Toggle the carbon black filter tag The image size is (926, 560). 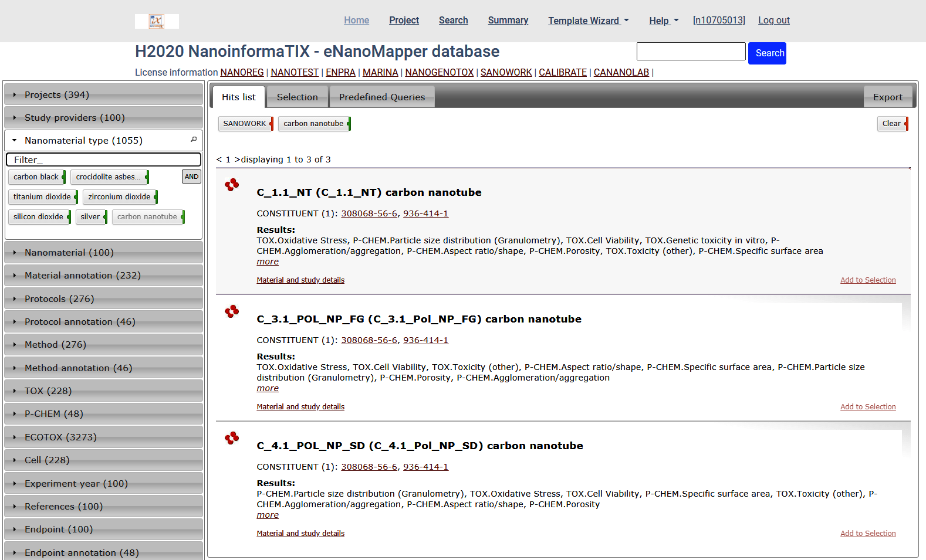pos(36,177)
